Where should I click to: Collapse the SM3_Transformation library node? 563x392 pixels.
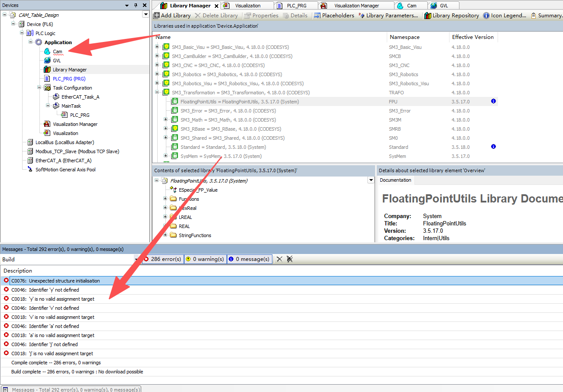pos(157,93)
